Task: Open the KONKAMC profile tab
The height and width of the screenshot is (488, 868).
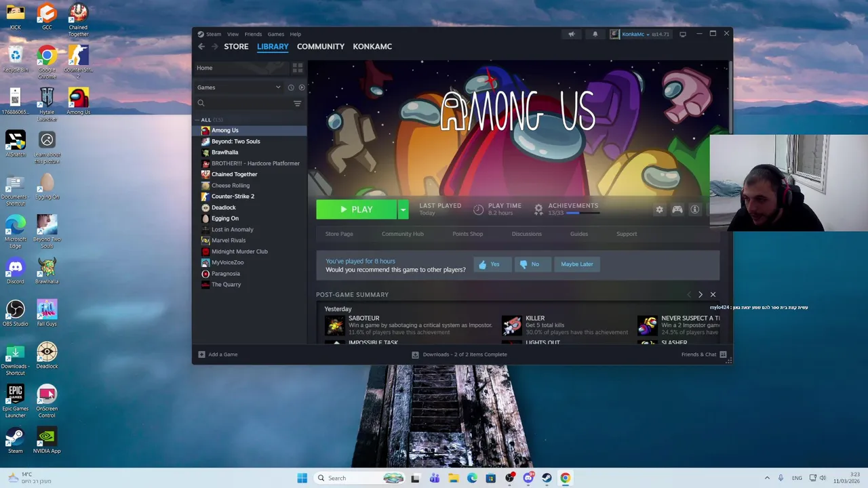Action: pyautogui.click(x=372, y=47)
